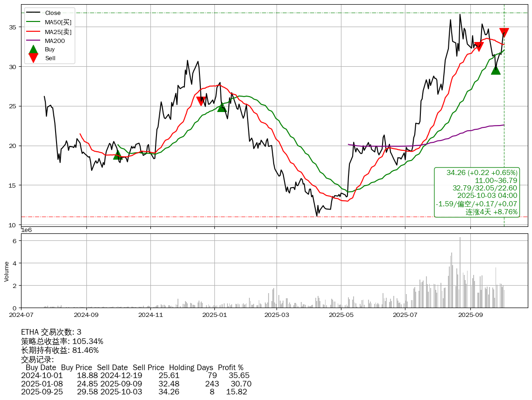Click the Volume axis label
The image size is (532, 400).
tap(7, 271)
